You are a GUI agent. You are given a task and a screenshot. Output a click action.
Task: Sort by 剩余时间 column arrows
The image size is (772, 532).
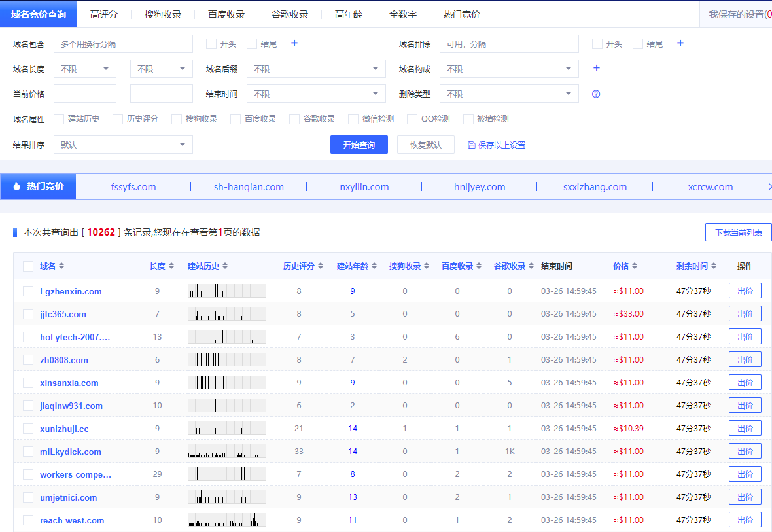tap(714, 266)
